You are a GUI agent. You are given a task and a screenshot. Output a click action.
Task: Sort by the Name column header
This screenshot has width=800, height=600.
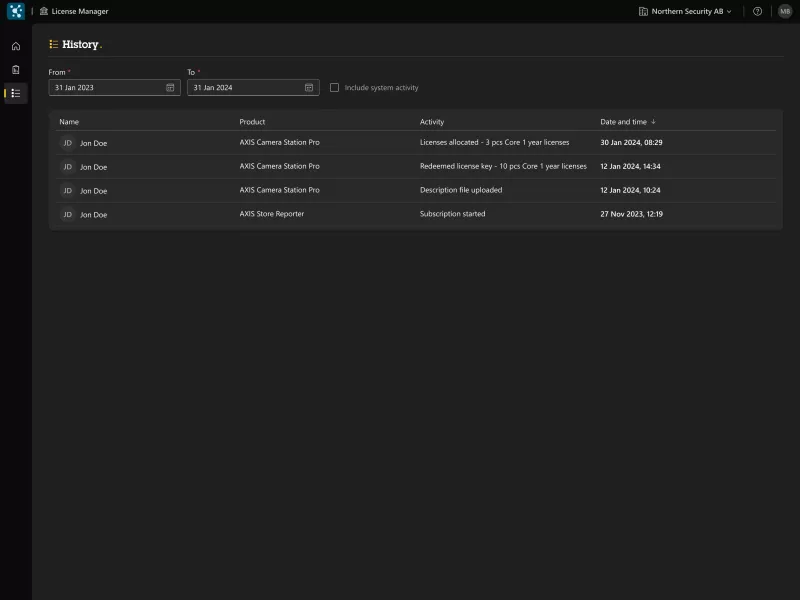click(69, 122)
